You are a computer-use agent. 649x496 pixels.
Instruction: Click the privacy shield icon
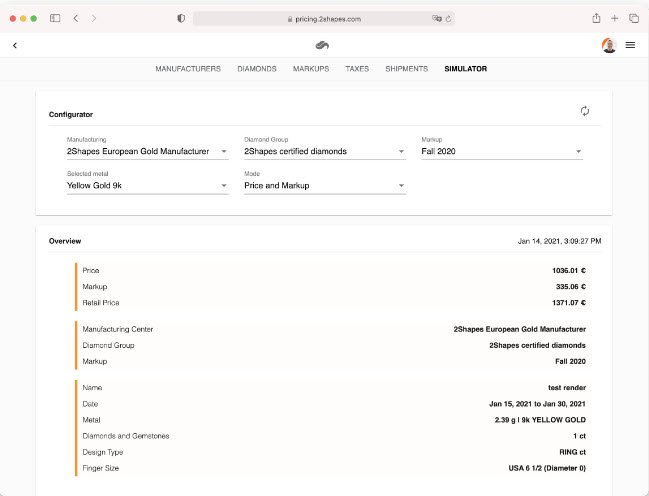pos(181,18)
